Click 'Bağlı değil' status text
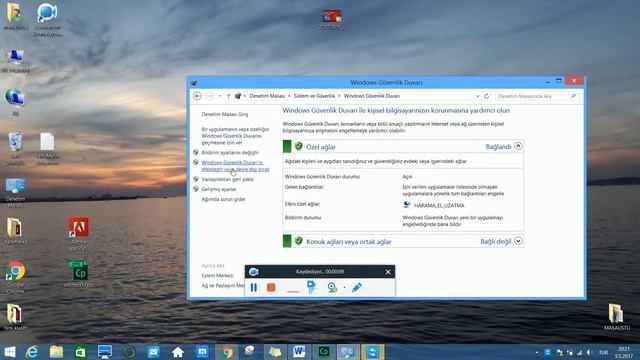 pos(496,242)
